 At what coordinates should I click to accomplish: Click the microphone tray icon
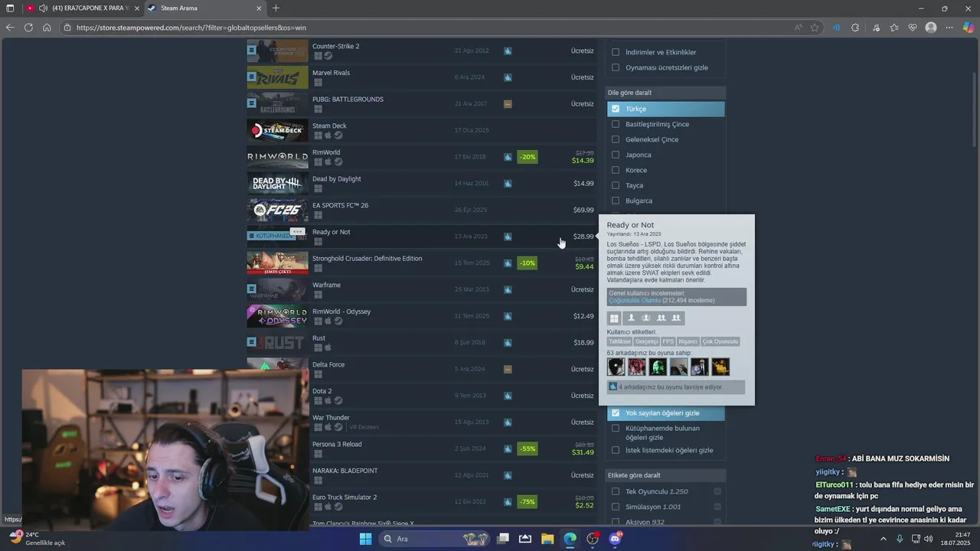[x=900, y=539]
